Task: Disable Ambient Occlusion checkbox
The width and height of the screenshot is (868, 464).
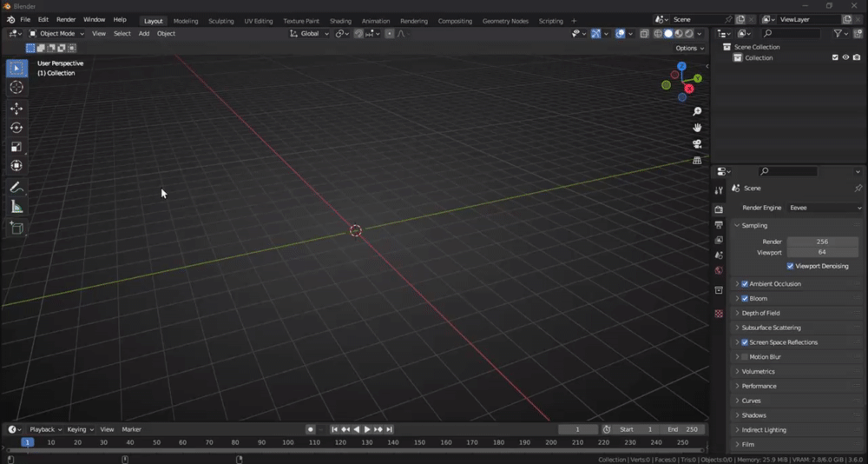Action: click(x=745, y=284)
